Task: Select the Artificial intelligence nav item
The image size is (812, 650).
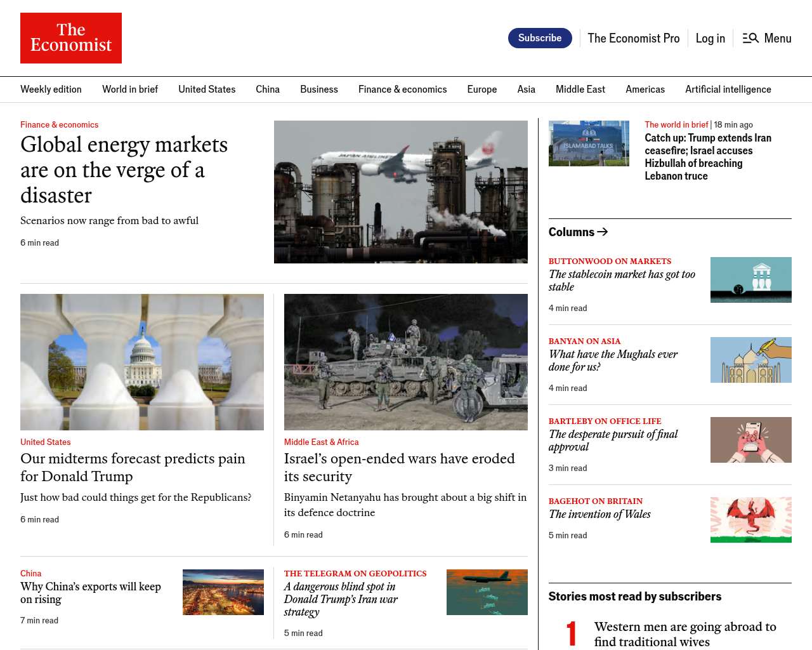Action: (728, 90)
